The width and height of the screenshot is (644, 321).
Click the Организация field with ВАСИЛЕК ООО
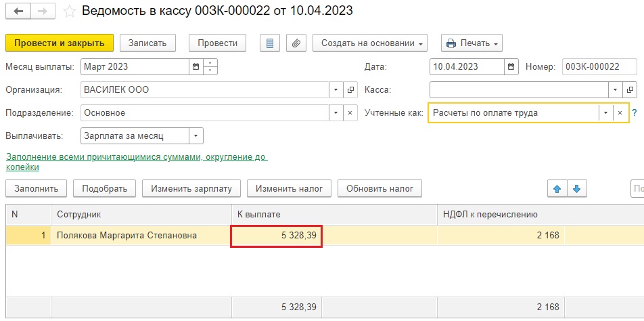click(x=205, y=89)
